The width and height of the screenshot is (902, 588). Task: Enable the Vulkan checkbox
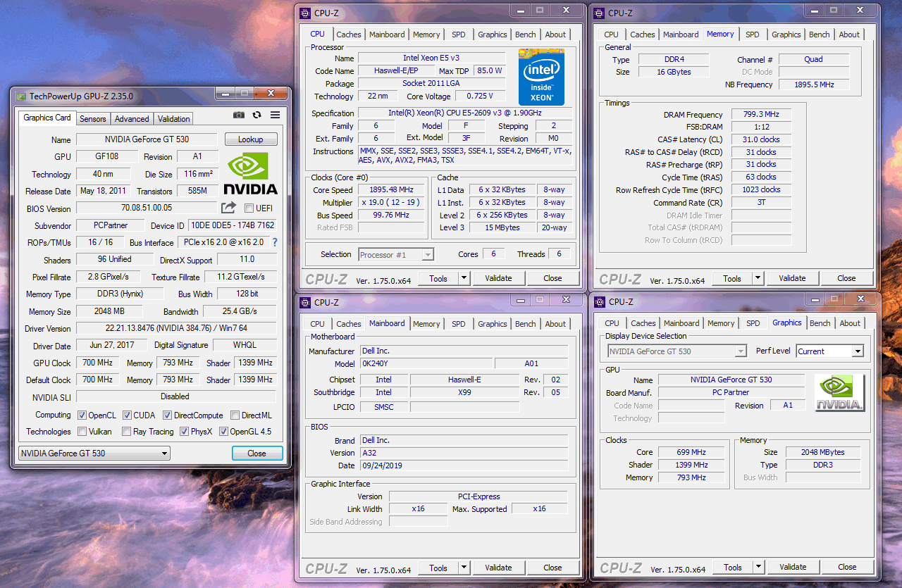coord(82,432)
